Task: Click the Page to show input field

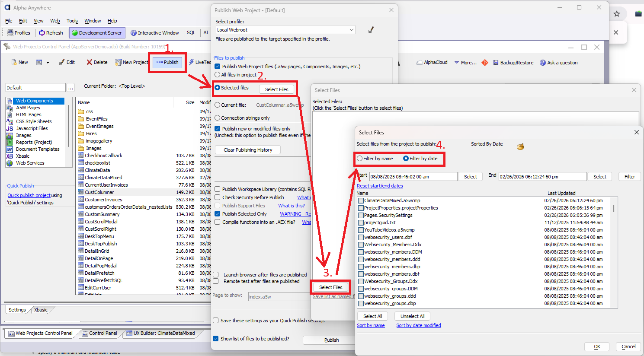Action: (279, 297)
